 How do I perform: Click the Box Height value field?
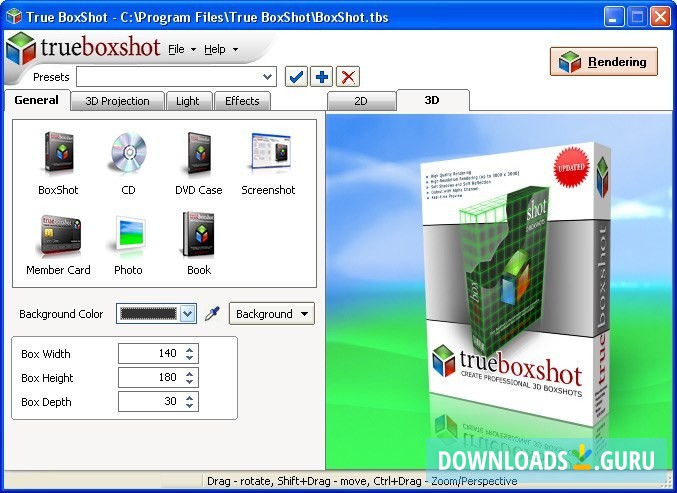click(158, 378)
